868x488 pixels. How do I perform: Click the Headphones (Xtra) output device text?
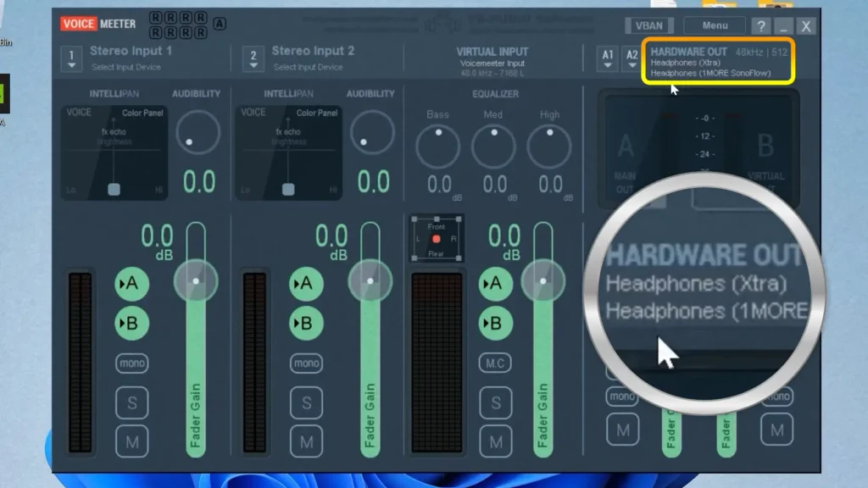pyautogui.click(x=685, y=63)
